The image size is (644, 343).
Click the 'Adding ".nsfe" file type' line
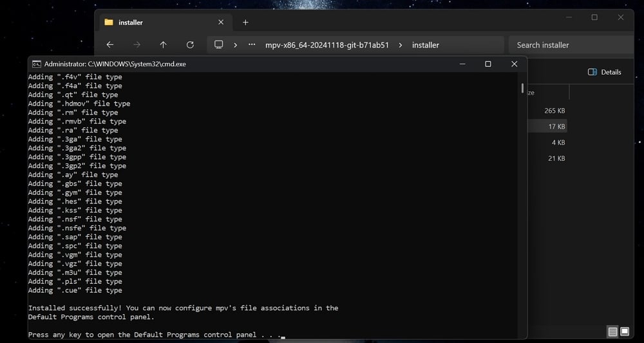click(77, 228)
